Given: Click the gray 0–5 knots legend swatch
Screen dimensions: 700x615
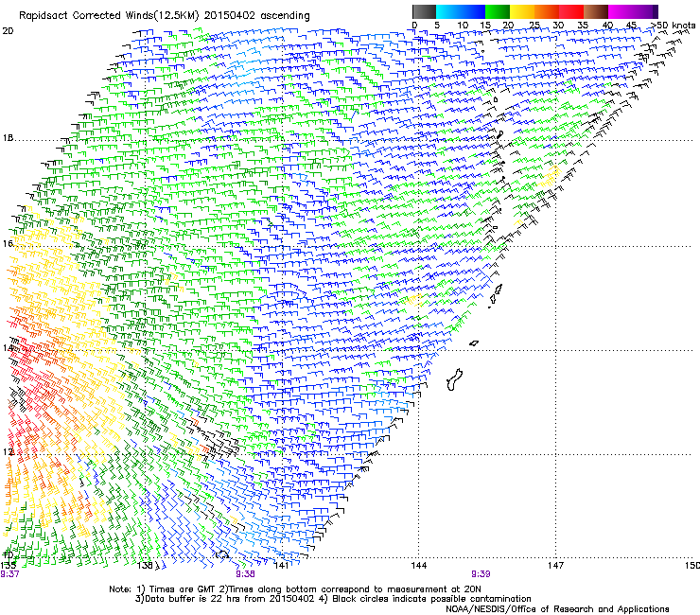Looking at the screenshot, I should [x=424, y=11].
